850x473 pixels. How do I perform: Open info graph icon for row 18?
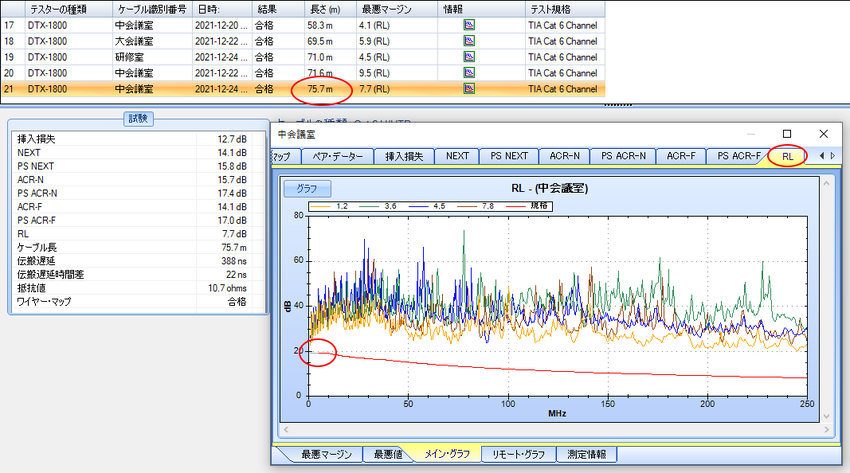tap(469, 41)
